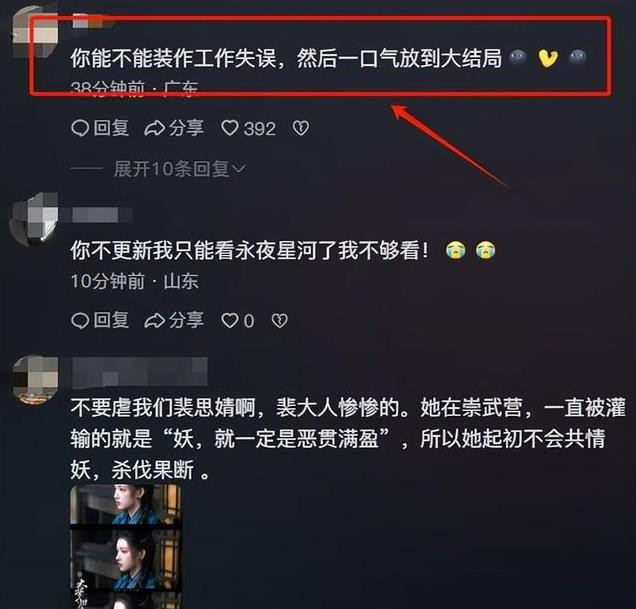Open the third commenter's blurred username
The width and height of the screenshot is (636, 609).
coord(140,372)
